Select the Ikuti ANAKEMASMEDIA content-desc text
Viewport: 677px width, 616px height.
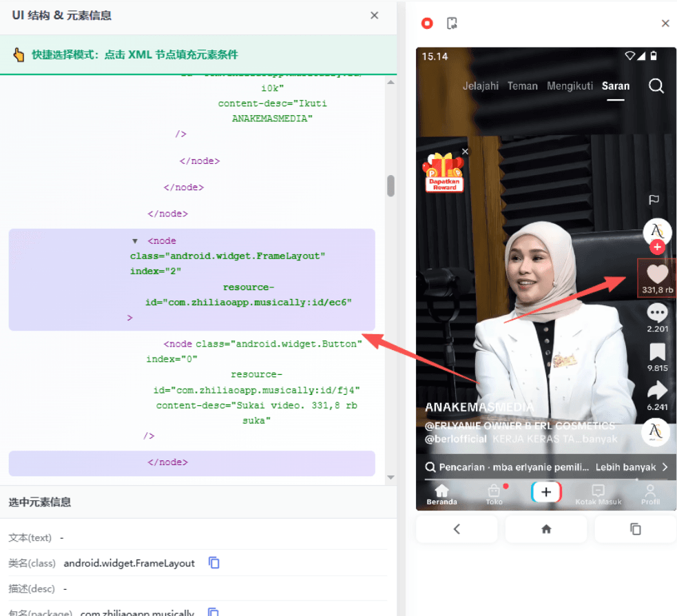(272, 111)
